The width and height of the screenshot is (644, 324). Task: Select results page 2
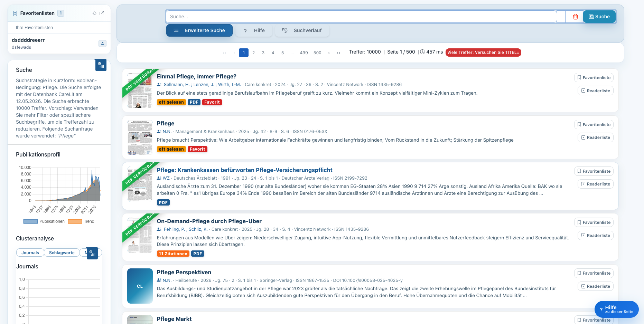pos(253,53)
